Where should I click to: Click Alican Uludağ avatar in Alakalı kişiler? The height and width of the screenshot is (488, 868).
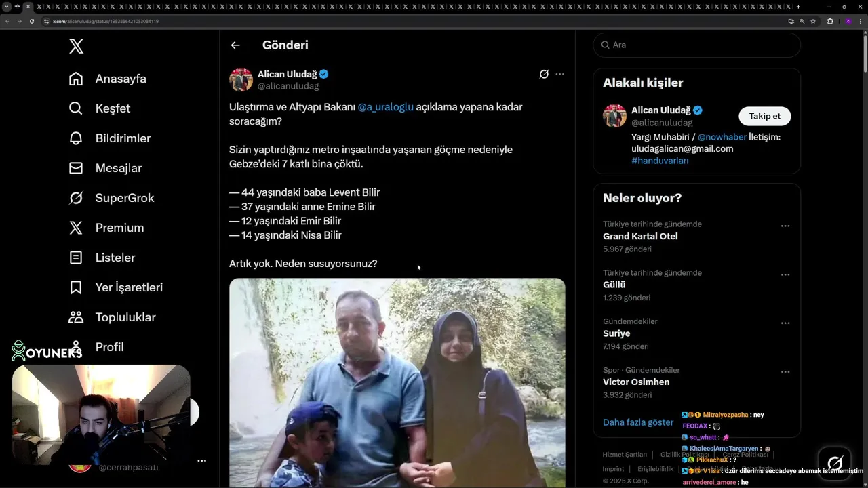(614, 116)
